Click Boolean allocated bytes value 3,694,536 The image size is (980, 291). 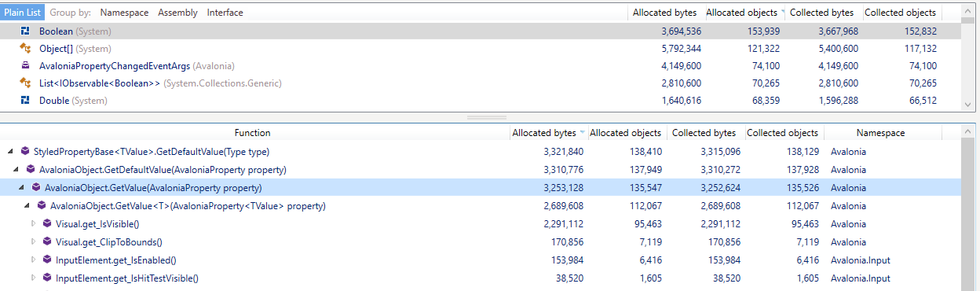681,31
